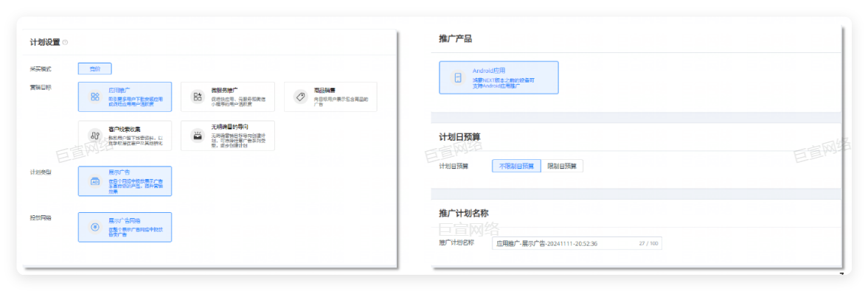Click the 计划设置 panel heading
The image size is (868, 291).
[45, 42]
